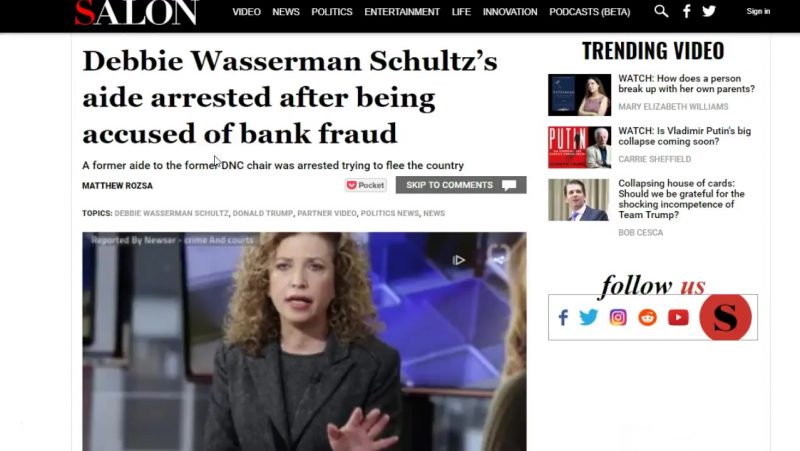Click Sign in link
The height and width of the screenshot is (451, 800).
point(758,11)
